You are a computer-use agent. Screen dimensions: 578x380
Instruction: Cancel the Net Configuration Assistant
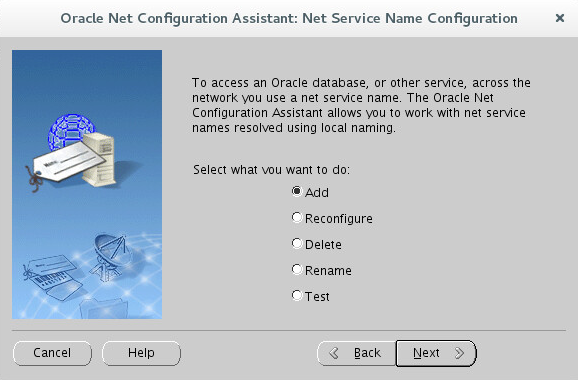(x=52, y=353)
